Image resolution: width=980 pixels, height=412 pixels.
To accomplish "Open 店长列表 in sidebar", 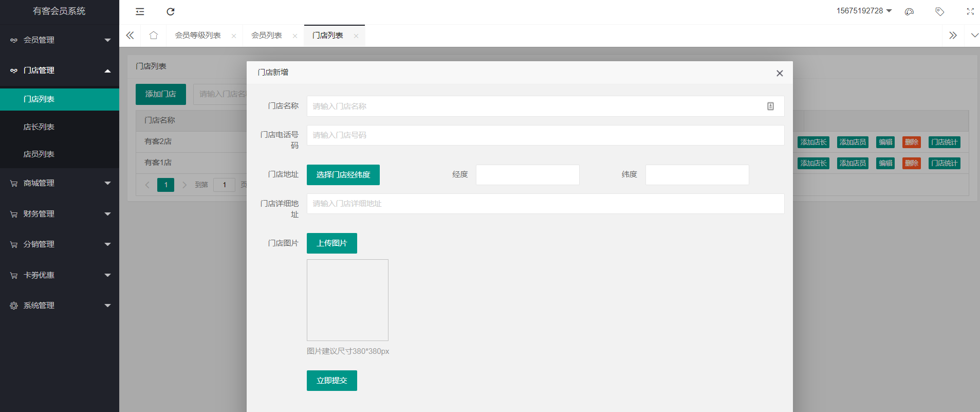I will [x=60, y=127].
